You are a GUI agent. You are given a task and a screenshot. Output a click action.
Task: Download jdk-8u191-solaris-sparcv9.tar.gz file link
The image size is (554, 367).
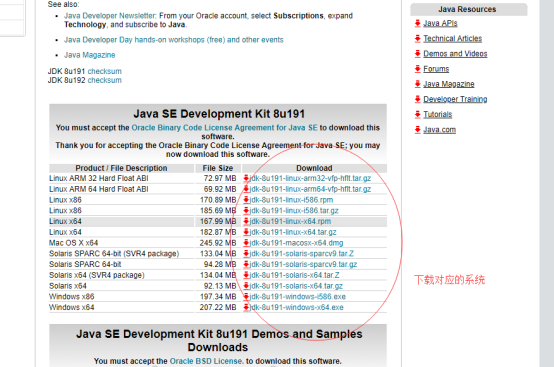click(x=303, y=264)
